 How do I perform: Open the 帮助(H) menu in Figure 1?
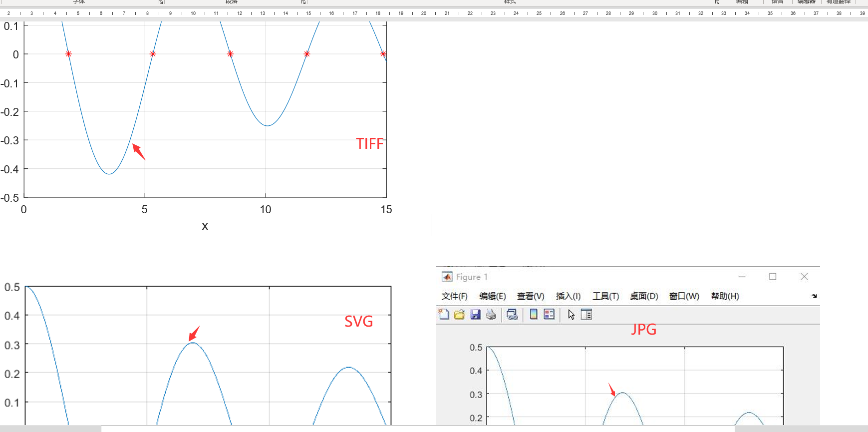pos(725,296)
